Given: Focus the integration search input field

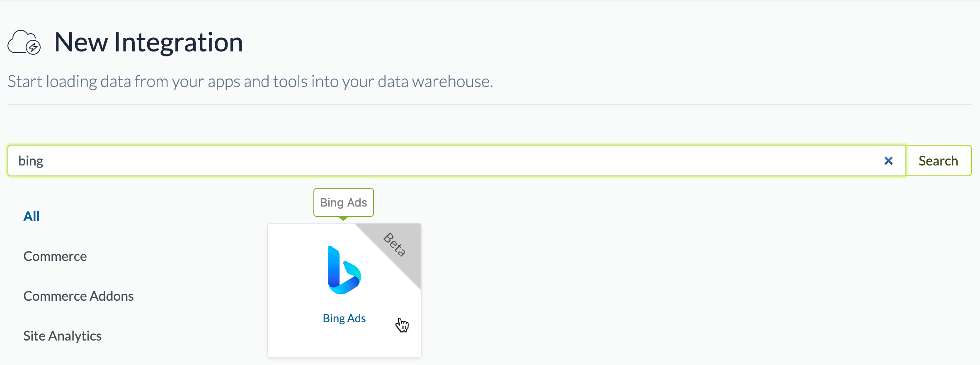Looking at the screenshot, I should pyautogui.click(x=456, y=161).
